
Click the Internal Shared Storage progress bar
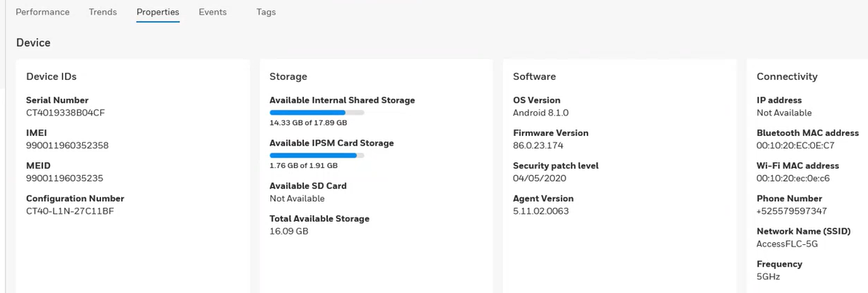(317, 113)
